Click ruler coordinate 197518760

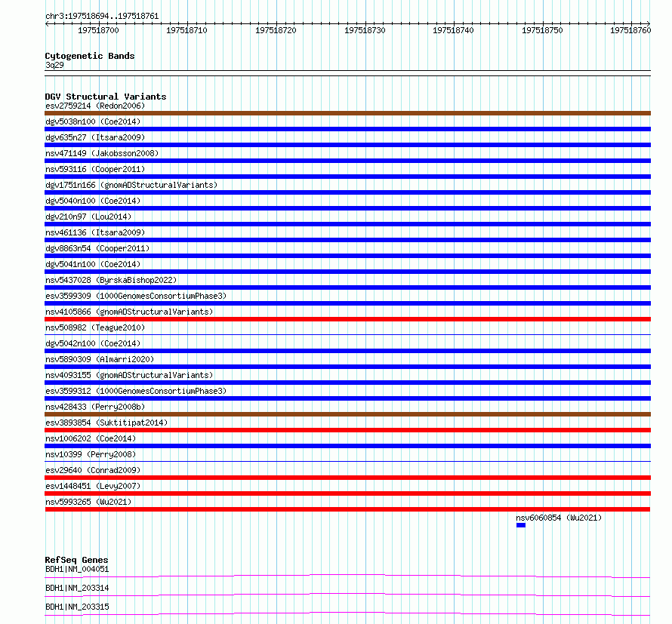(x=630, y=30)
